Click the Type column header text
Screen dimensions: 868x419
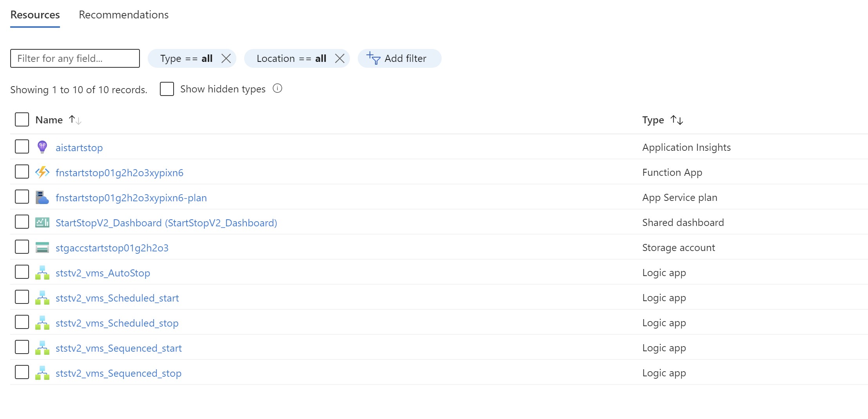pos(653,120)
